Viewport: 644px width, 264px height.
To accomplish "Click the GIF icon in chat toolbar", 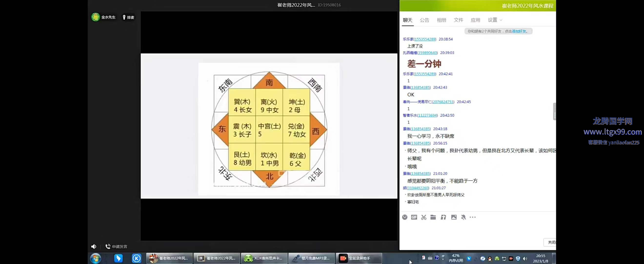I will 414,217.
